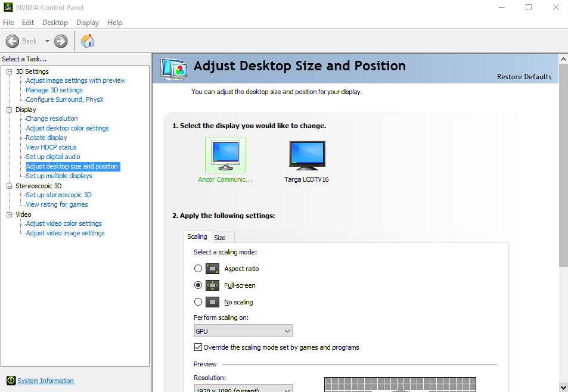Open Set up digital audio
Image resolution: width=568 pixels, height=392 pixels.
click(x=53, y=157)
